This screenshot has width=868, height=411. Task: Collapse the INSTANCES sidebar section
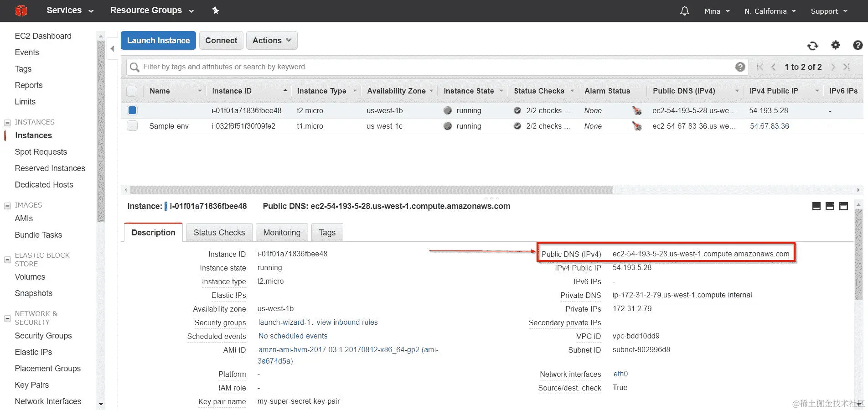pos(7,122)
